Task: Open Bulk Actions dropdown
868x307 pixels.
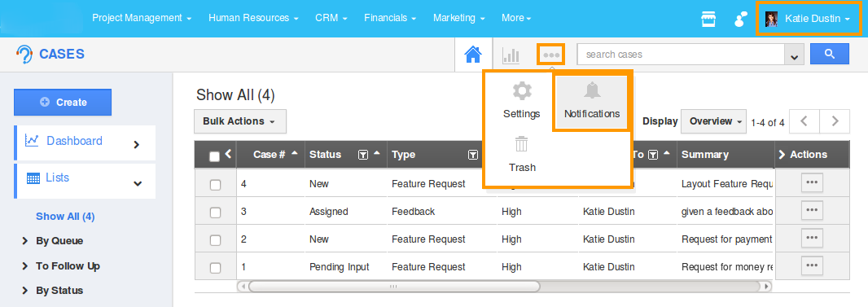Action: tap(239, 121)
